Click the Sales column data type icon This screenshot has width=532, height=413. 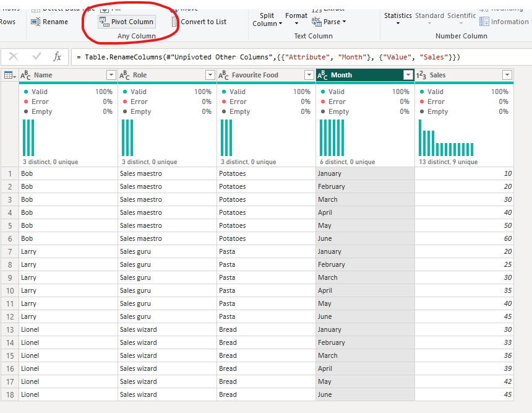coord(421,75)
